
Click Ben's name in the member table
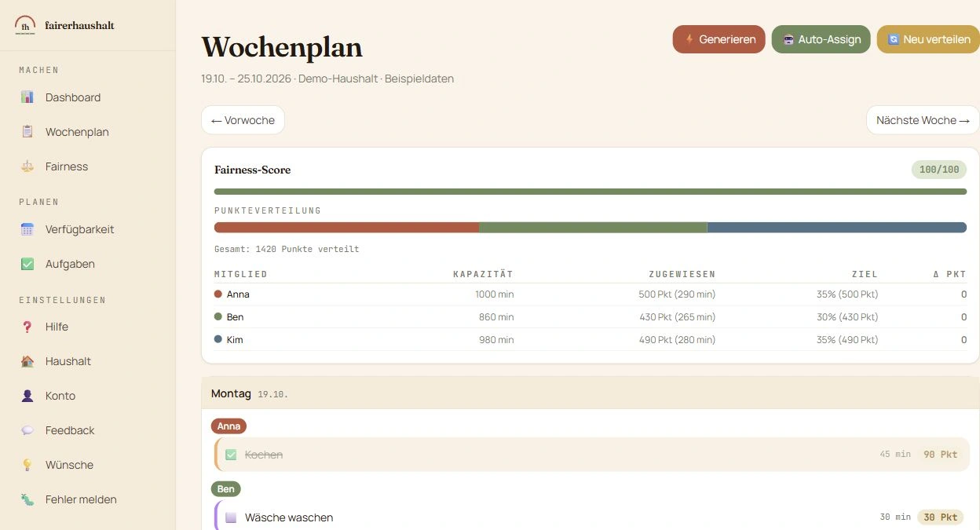coord(235,317)
